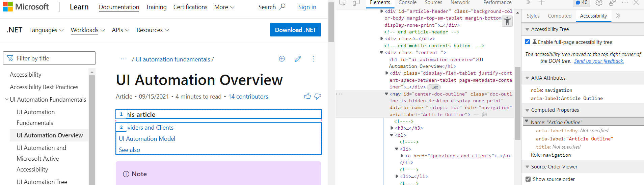
Task: Click the Sign in link
Action: pyautogui.click(x=307, y=7)
